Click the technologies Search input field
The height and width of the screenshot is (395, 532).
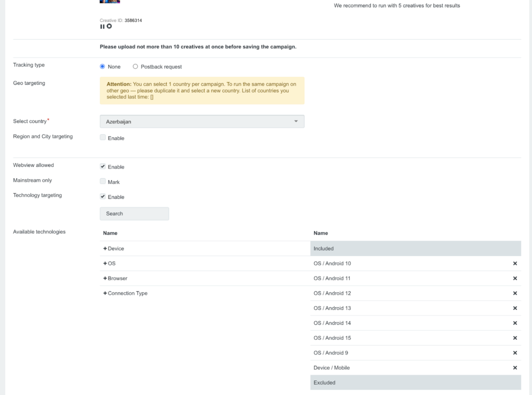pos(134,214)
